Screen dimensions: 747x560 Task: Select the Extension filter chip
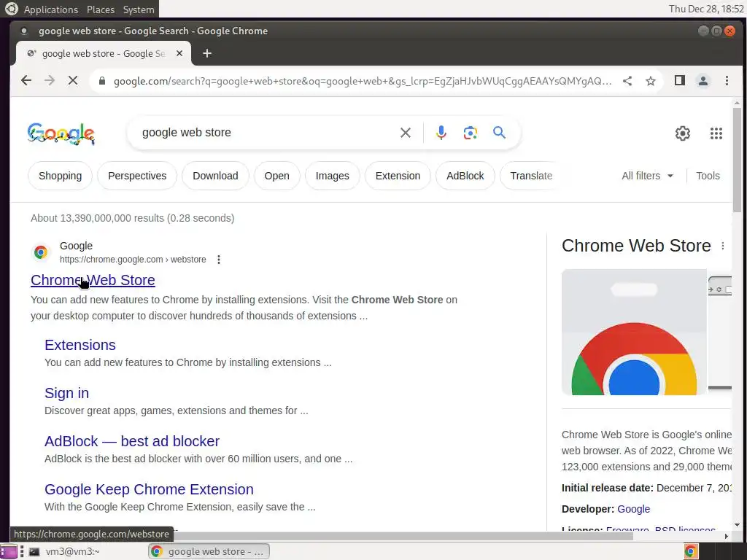click(398, 176)
